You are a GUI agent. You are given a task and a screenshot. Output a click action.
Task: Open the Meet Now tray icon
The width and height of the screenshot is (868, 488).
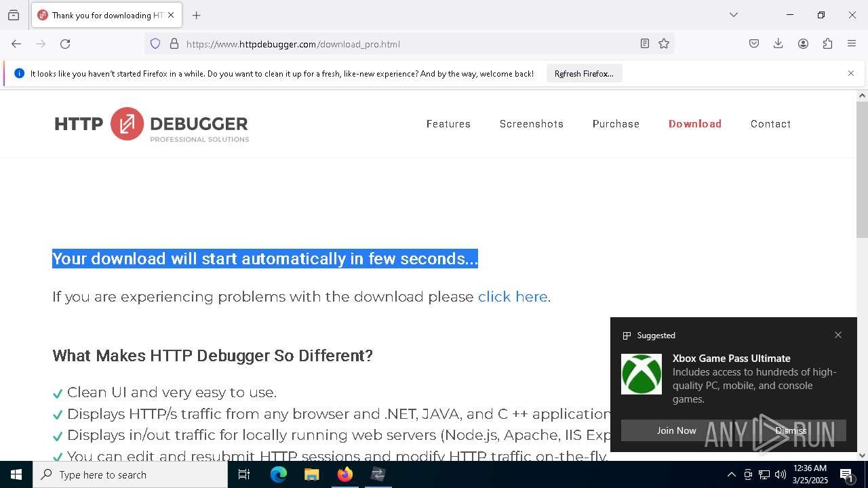(748, 474)
